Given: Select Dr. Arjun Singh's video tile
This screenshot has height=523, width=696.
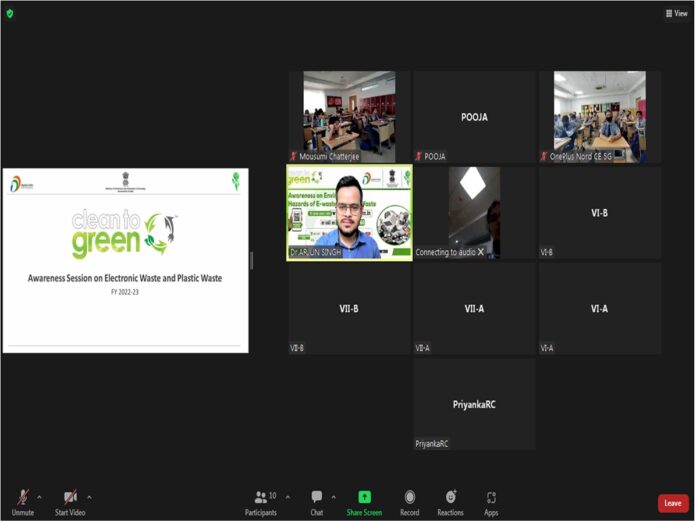Looking at the screenshot, I should coord(349,213).
